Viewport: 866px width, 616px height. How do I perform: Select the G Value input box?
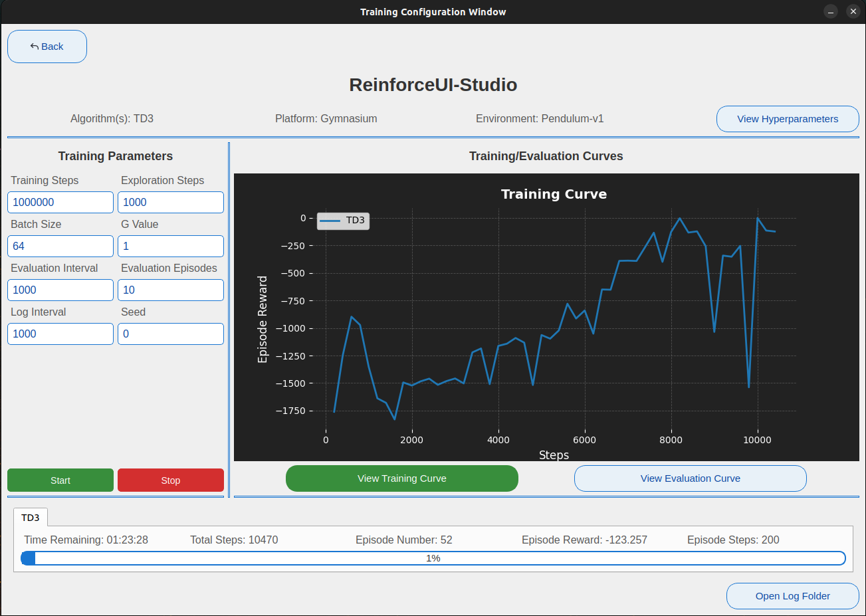170,246
